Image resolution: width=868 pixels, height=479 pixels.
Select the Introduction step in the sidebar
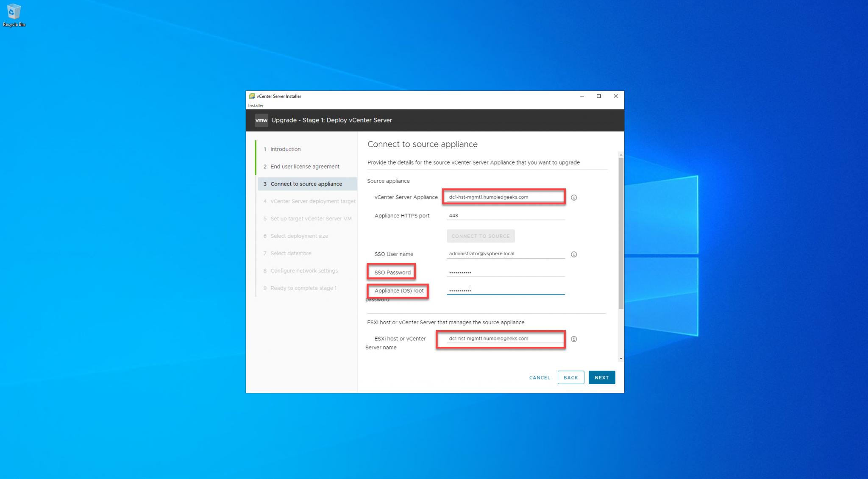click(285, 149)
